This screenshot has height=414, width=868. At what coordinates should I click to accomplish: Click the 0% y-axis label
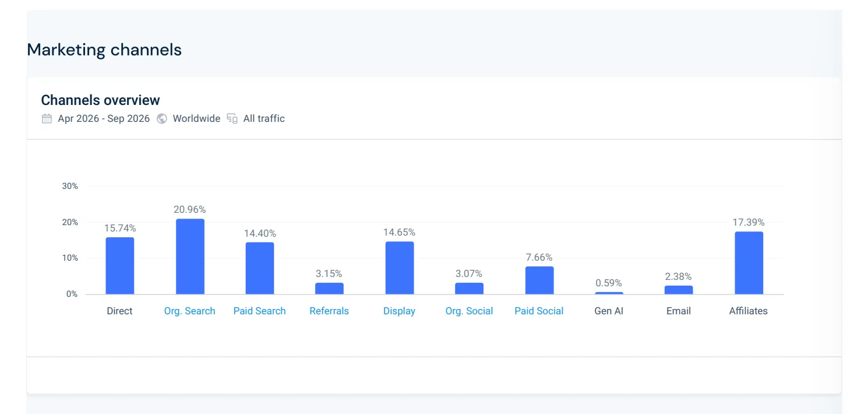pyautogui.click(x=72, y=294)
